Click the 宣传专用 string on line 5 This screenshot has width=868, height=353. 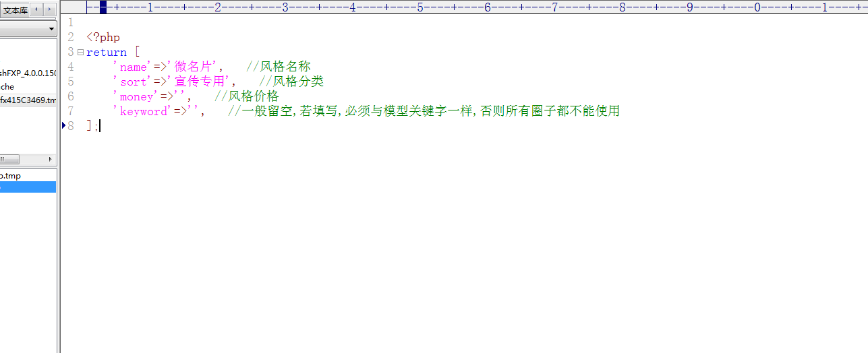click(199, 82)
